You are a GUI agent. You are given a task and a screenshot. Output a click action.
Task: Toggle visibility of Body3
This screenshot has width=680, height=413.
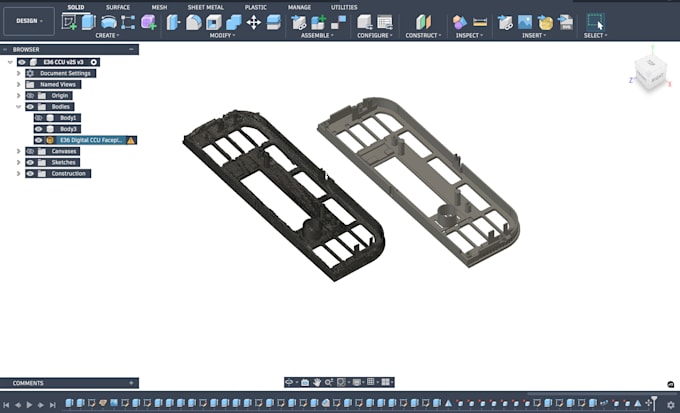pyautogui.click(x=39, y=129)
